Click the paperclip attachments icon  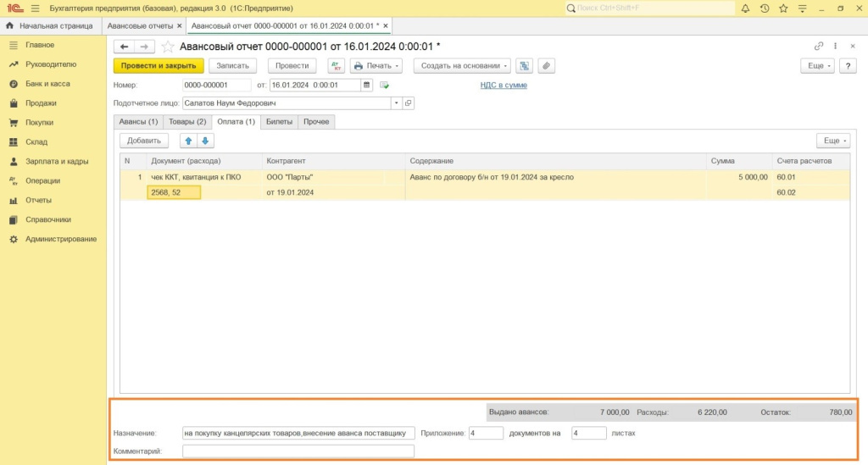547,66
